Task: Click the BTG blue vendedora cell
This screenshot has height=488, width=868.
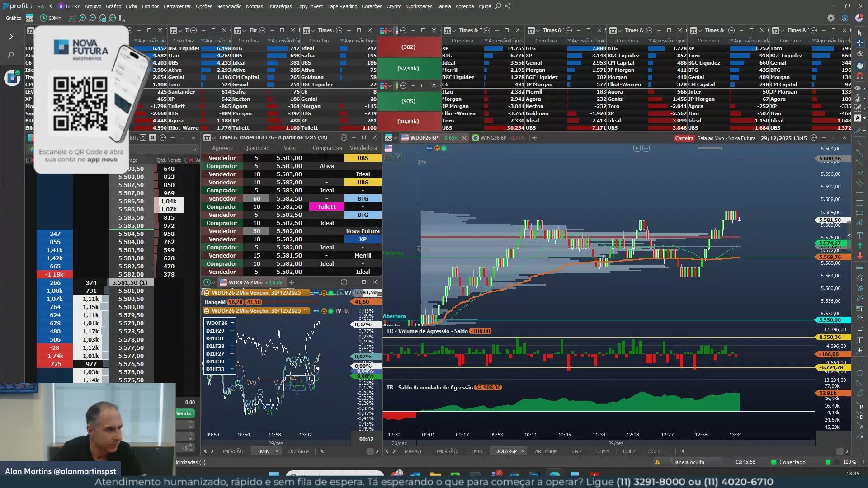Action: [x=363, y=199]
